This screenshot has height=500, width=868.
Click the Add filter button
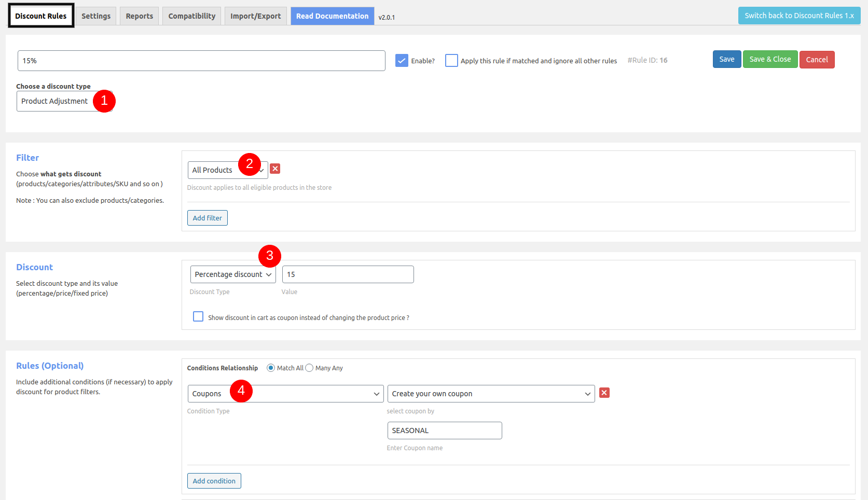click(208, 218)
